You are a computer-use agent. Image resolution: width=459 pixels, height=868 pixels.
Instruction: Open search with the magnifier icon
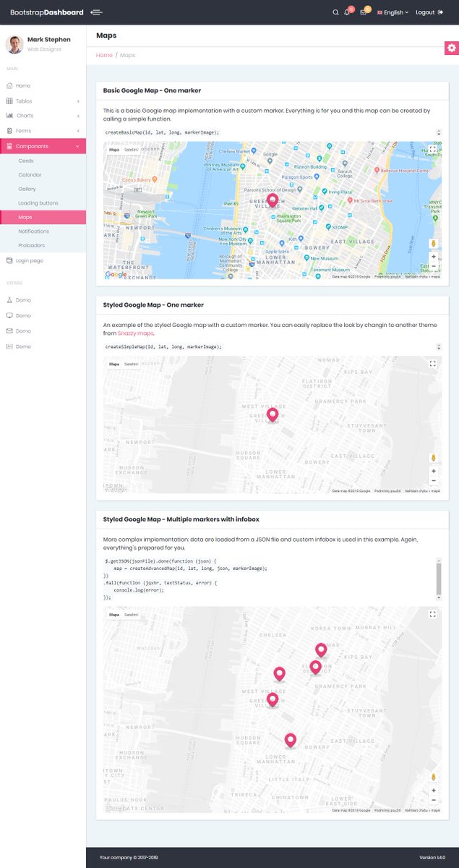tap(335, 12)
